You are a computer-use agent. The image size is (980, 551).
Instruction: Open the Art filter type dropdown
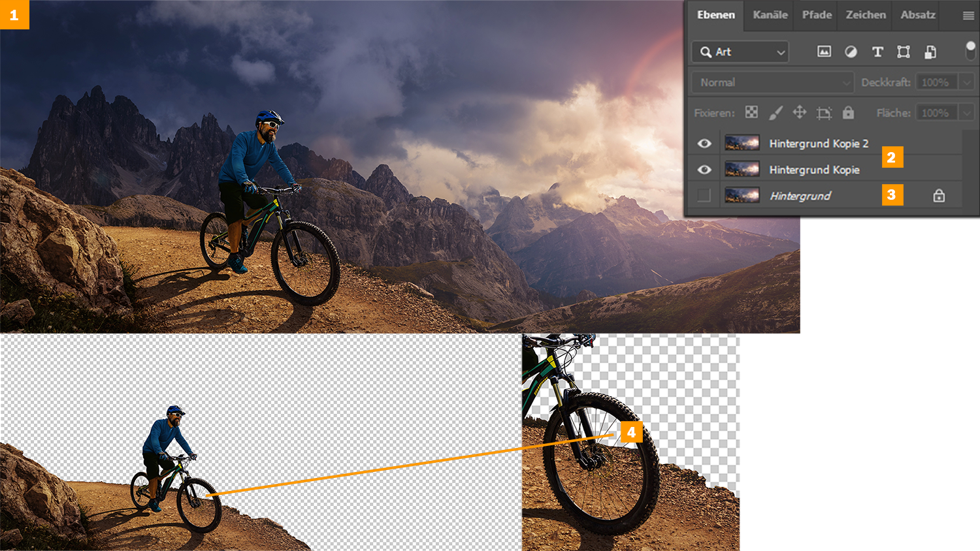pyautogui.click(x=740, y=52)
